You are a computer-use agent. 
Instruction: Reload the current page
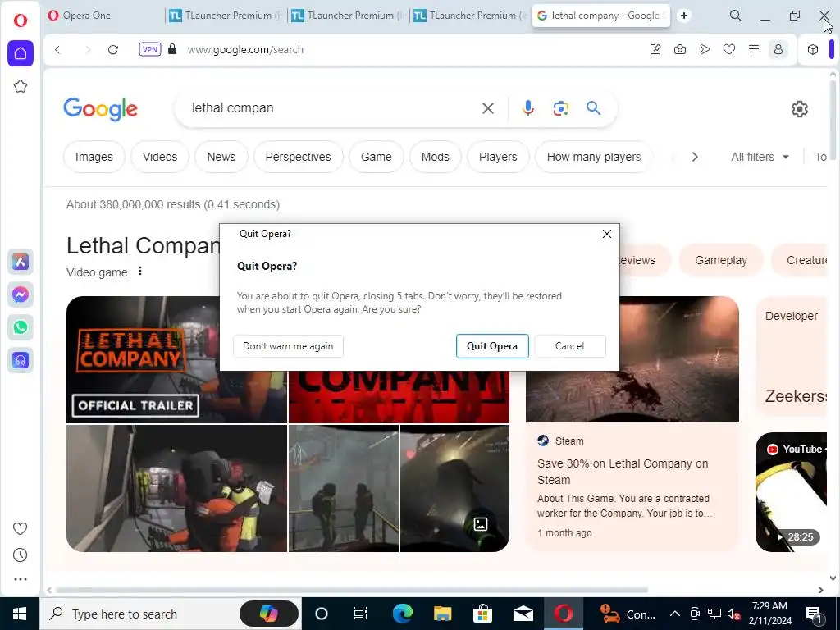click(x=113, y=50)
